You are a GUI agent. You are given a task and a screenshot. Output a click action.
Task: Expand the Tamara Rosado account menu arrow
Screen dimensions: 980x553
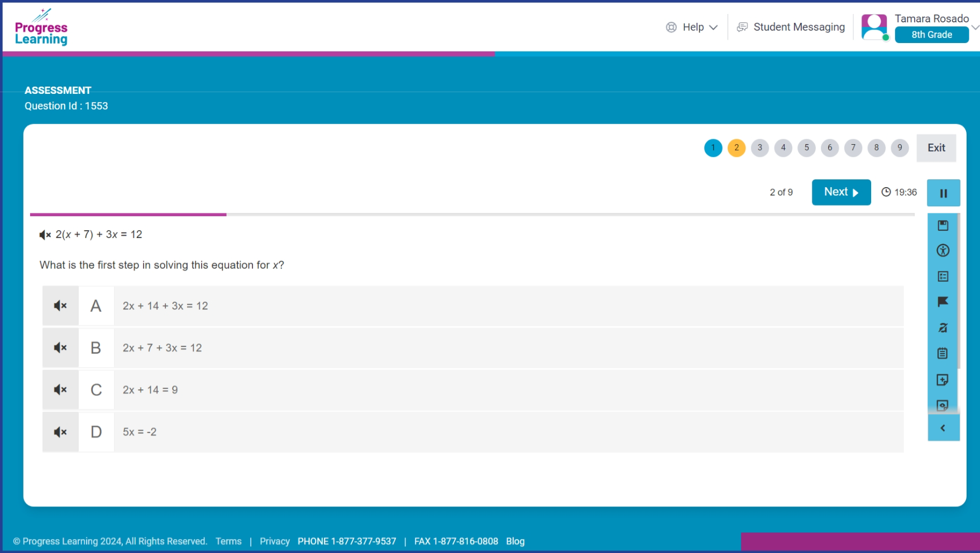975,27
